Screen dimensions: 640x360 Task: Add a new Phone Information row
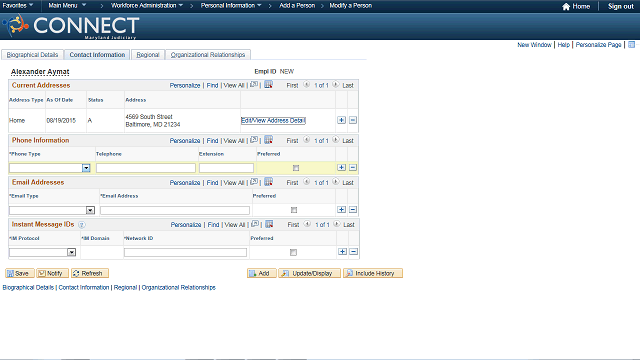click(341, 167)
